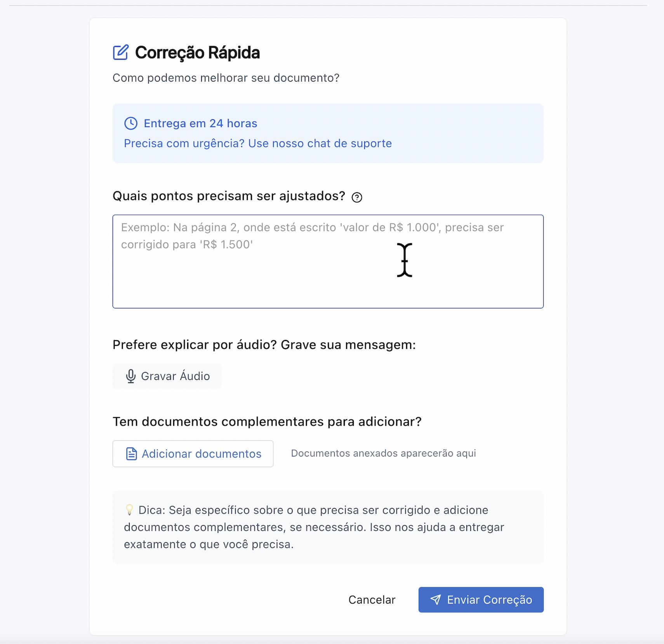Click the microphone icon on Gravar Áudio
664x644 pixels.
(x=131, y=376)
